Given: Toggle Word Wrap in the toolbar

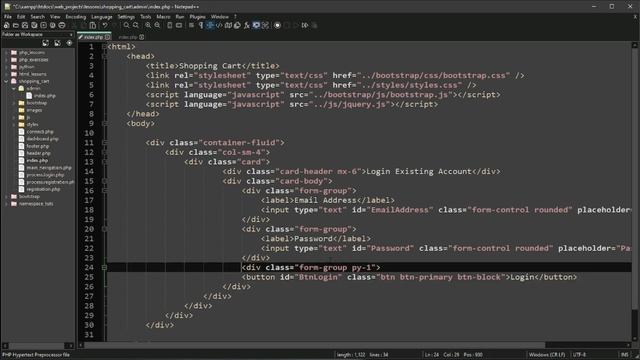Looking at the screenshot, I should coord(191,25).
